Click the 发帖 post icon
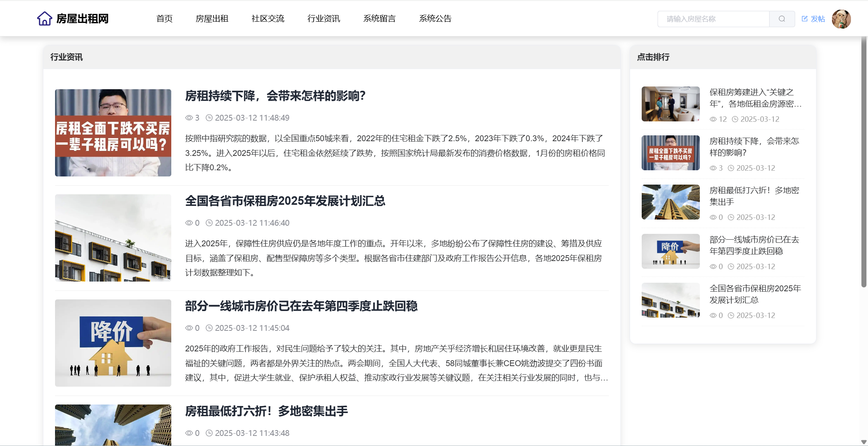 (x=805, y=19)
